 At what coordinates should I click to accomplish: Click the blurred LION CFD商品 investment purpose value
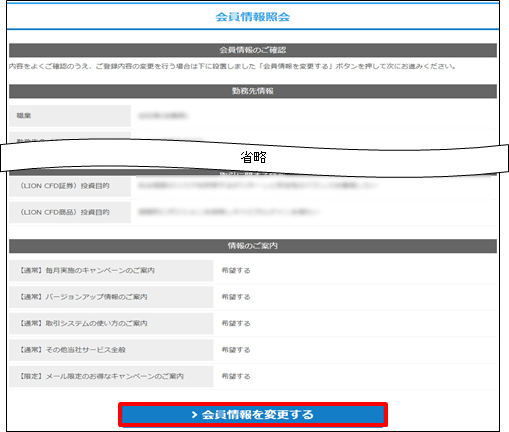point(228,212)
